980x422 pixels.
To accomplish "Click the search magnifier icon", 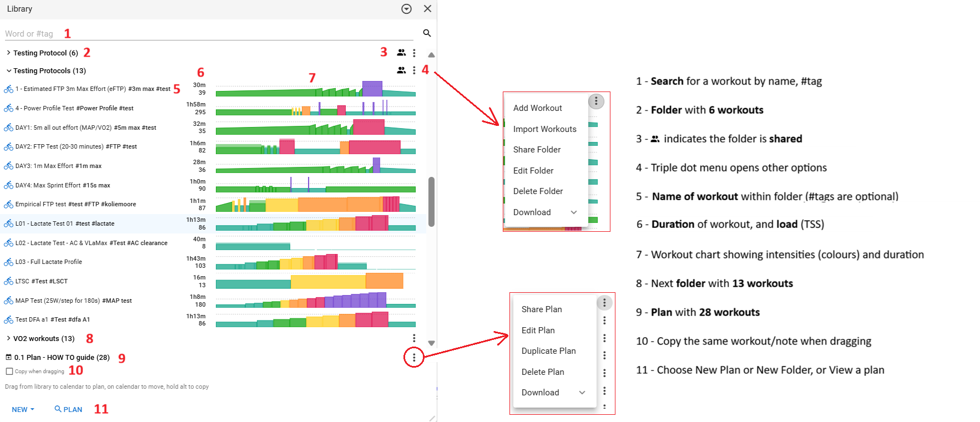I will pos(427,33).
